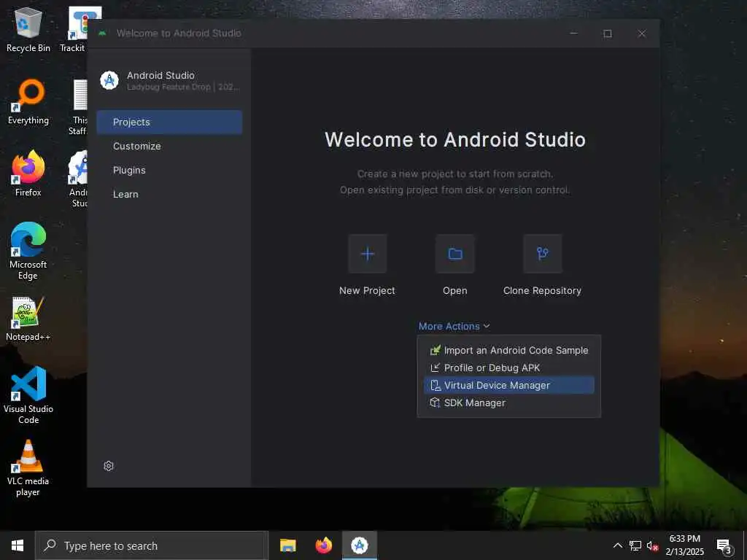Click Import an Android Code Sample icon
This screenshot has width=747, height=560.
(435, 351)
